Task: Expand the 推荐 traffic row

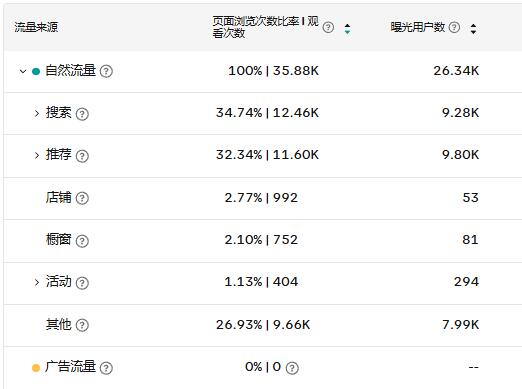Action: point(37,155)
